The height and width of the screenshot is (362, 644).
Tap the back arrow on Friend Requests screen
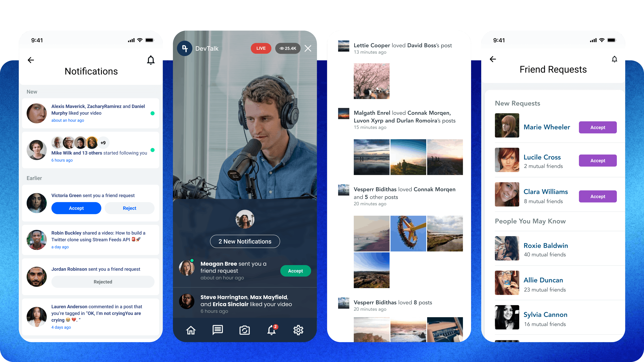[x=493, y=59]
